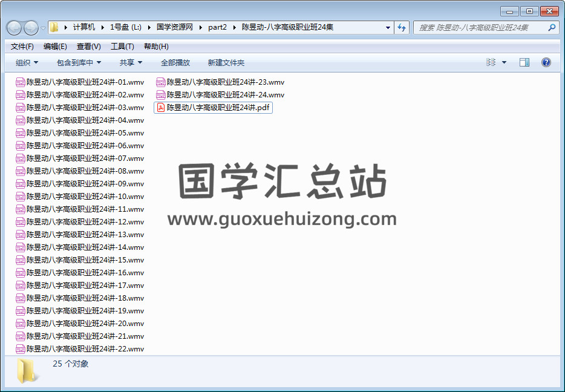Select the WMV icon of file 24讲-04.wmv
The image size is (565, 392).
click(21, 120)
